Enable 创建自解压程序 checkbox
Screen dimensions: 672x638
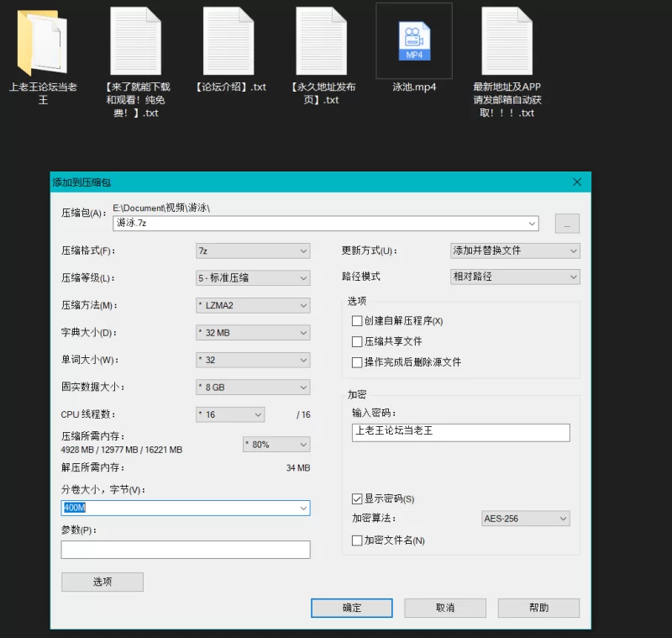pyautogui.click(x=358, y=321)
